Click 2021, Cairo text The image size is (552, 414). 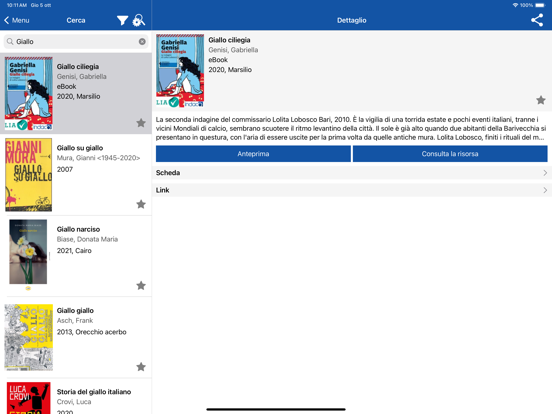click(74, 251)
